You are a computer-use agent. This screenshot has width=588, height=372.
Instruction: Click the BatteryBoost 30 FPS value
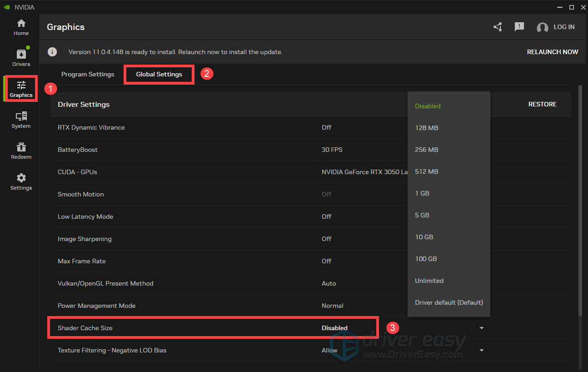(332, 150)
